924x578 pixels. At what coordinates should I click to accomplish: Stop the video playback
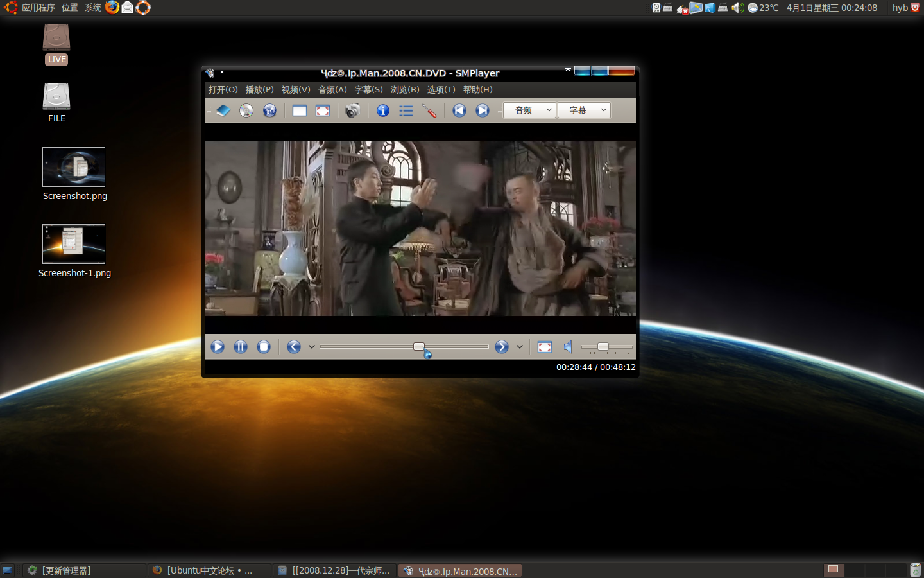(x=264, y=347)
